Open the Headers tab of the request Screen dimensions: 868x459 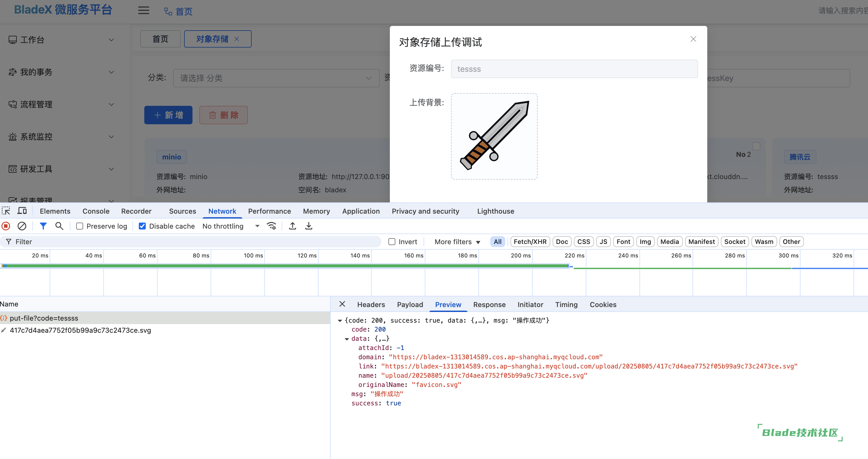(x=371, y=304)
